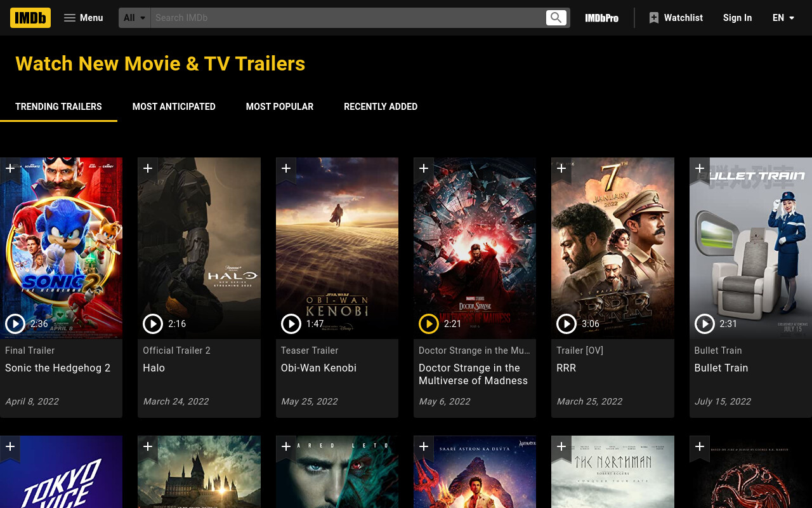This screenshot has height=508, width=812.
Task: Click "Final Trailer" label under Sonic
Action: tap(30, 351)
